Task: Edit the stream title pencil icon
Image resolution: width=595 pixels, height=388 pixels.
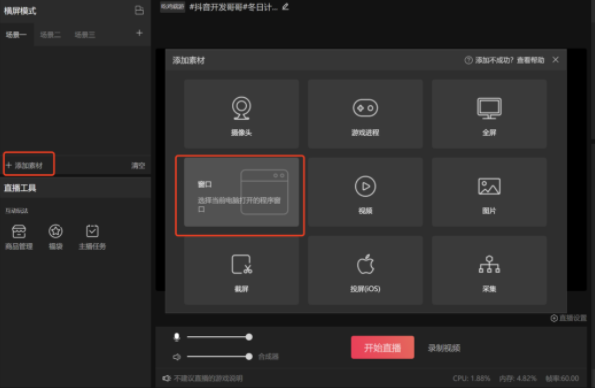Action: coord(285,7)
